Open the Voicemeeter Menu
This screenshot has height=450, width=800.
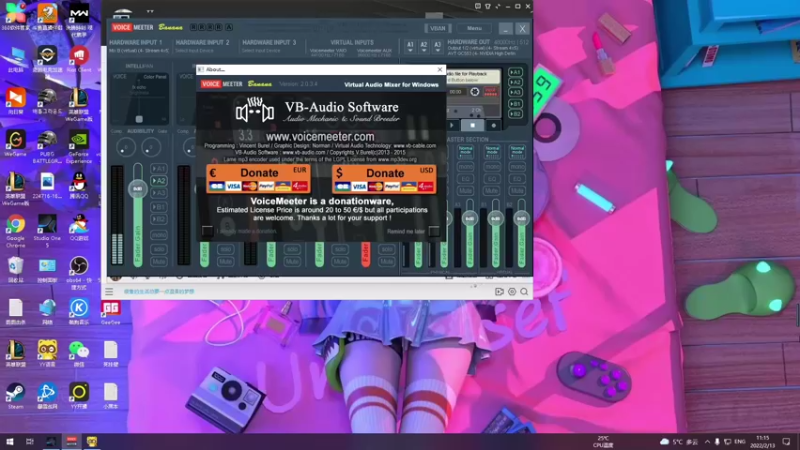474,29
